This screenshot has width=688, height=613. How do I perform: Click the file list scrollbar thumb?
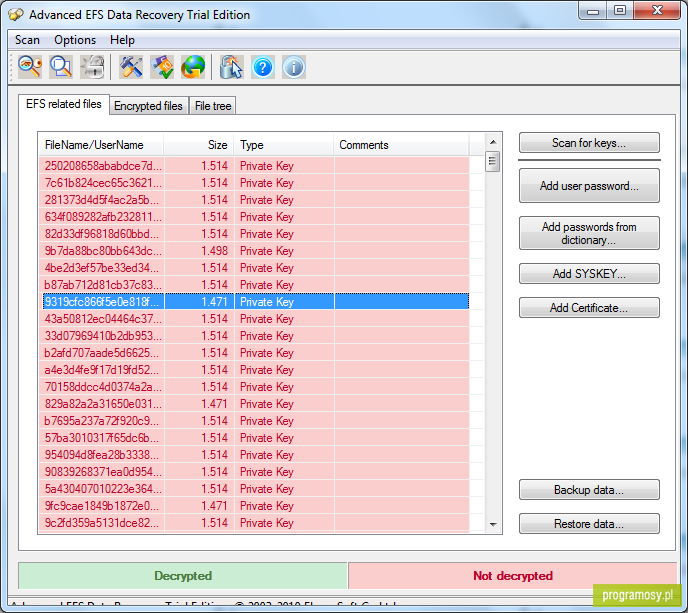tap(493, 161)
